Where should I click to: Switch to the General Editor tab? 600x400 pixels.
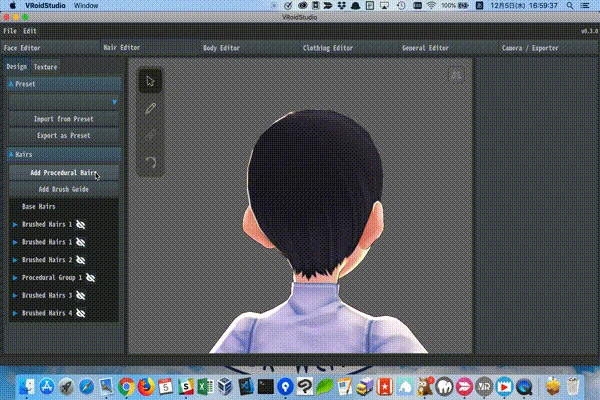[x=448, y=48]
